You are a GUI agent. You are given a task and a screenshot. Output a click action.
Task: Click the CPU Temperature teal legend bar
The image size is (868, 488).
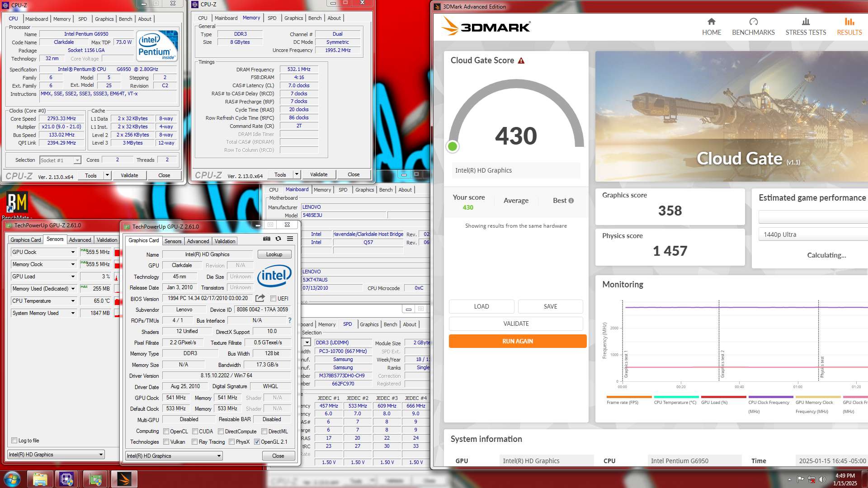click(676, 397)
